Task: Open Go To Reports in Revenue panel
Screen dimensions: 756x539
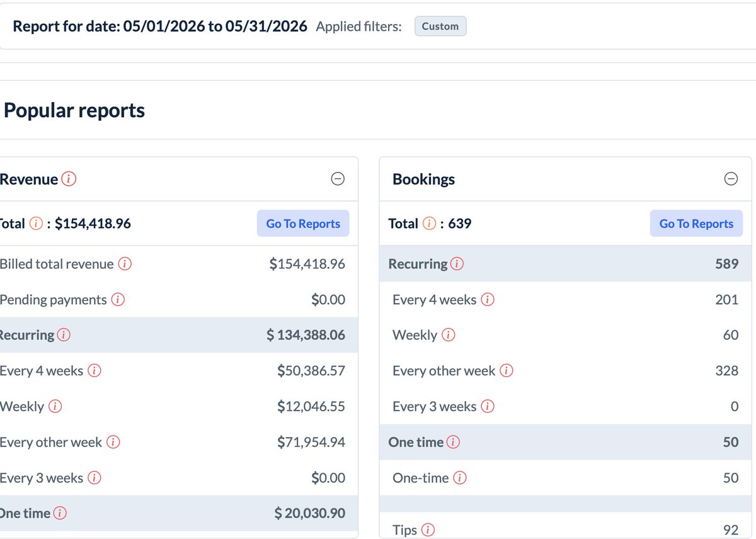Action: 303,224
